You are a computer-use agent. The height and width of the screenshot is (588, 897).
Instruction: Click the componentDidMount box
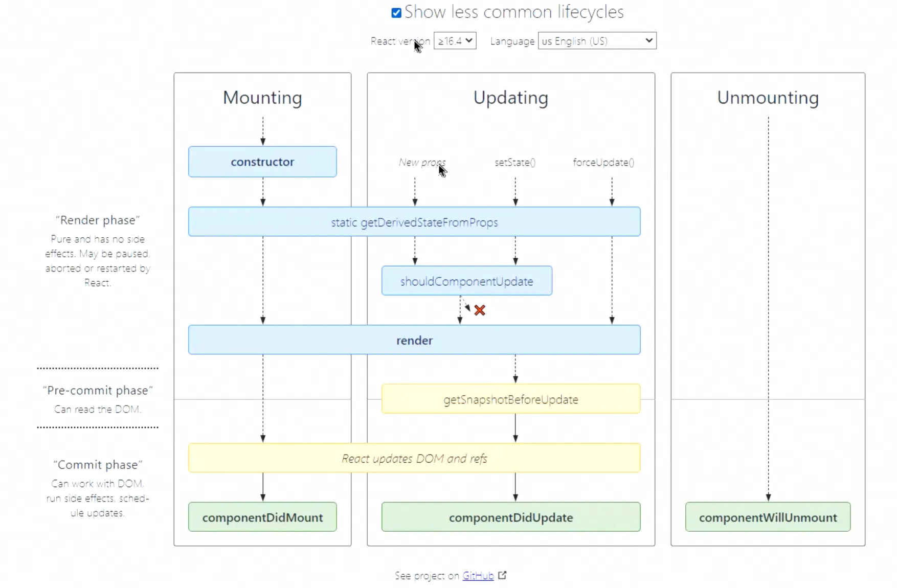[x=262, y=517]
